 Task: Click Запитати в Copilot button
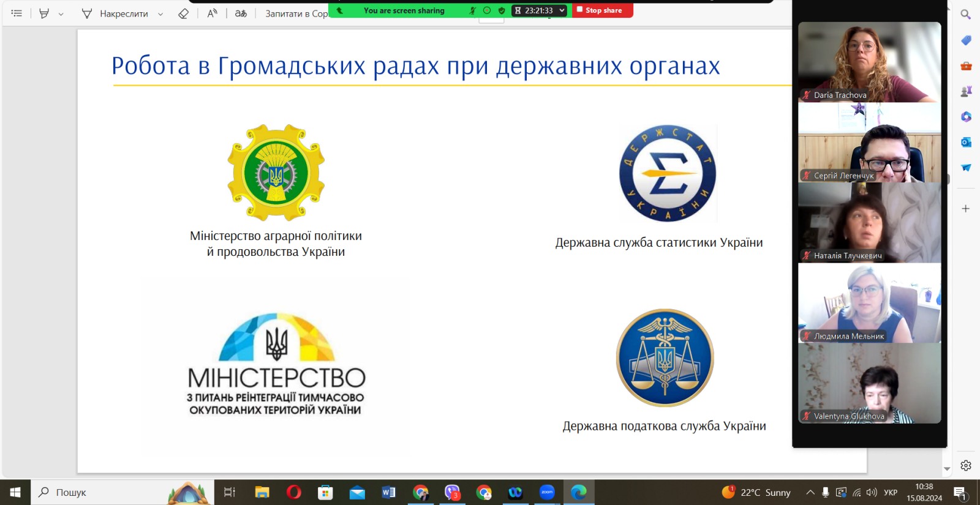[x=296, y=13]
